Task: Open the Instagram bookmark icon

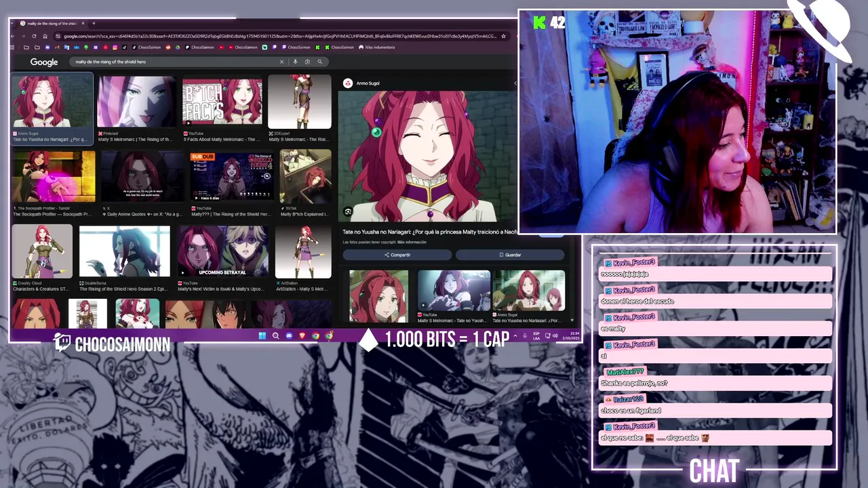Action: click(x=115, y=47)
